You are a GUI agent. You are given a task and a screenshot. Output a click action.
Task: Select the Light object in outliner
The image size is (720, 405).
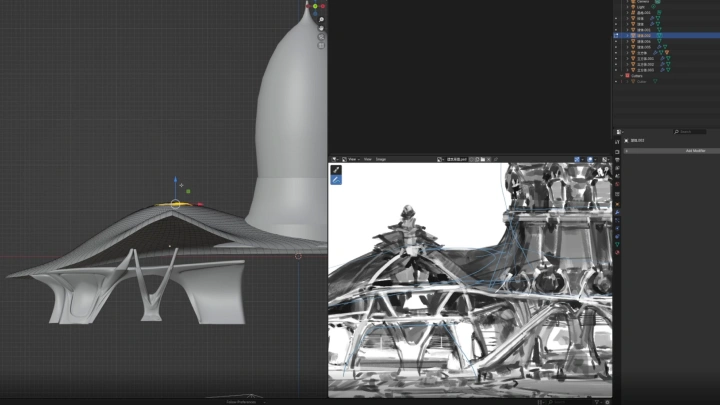click(x=641, y=7)
